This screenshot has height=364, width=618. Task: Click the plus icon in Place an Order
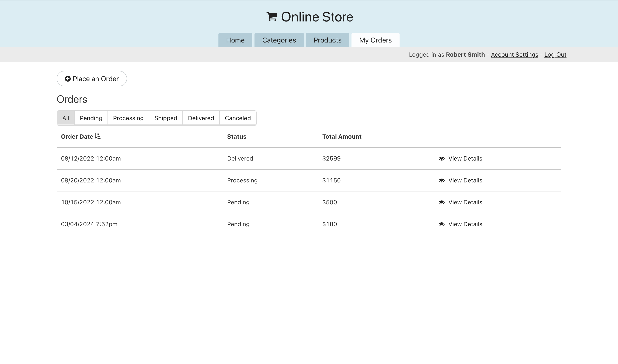[68, 79]
